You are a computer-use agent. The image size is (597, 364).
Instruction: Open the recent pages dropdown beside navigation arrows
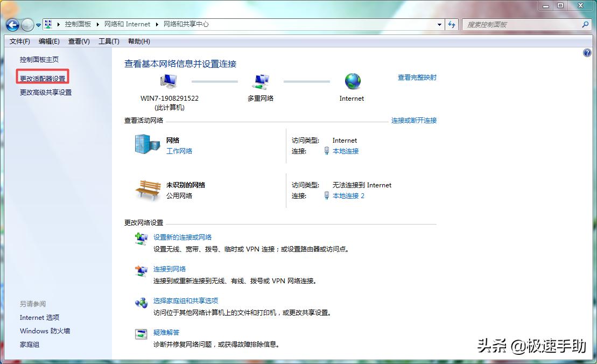pyautogui.click(x=38, y=25)
